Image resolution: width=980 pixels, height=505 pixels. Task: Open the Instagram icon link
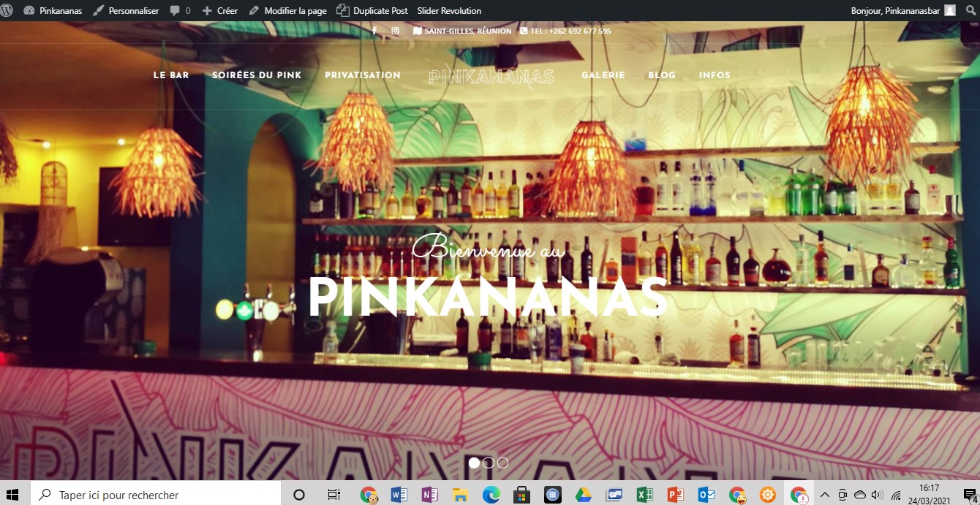pyautogui.click(x=396, y=31)
